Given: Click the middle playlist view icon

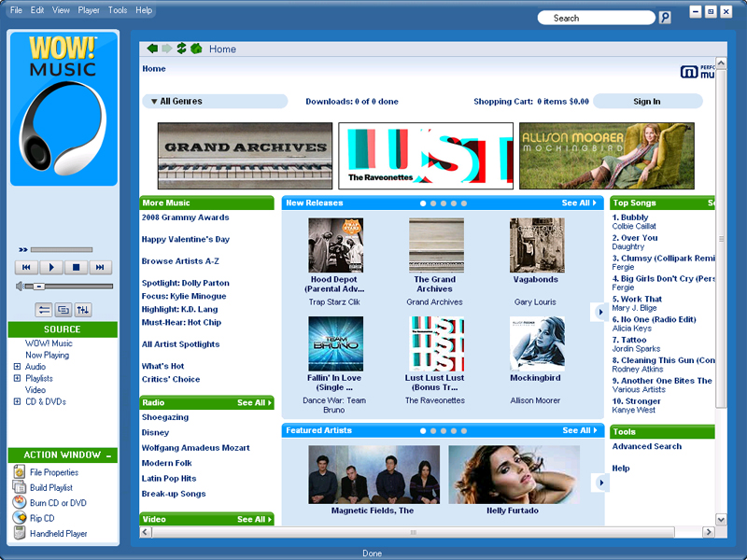Looking at the screenshot, I should (x=63, y=310).
